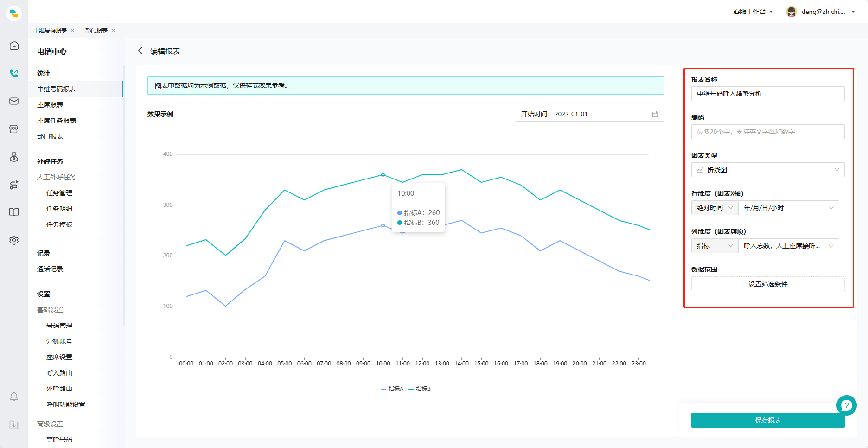Click the 指标A data point at 10:00
The image size is (868, 448).
(383, 225)
